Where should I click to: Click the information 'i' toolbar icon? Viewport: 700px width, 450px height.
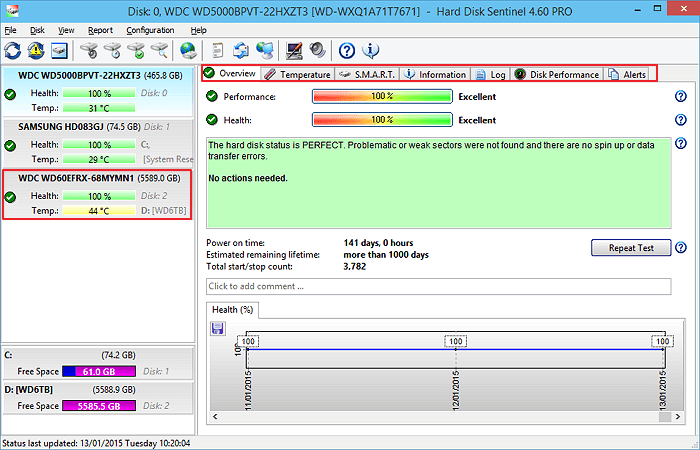pyautogui.click(x=370, y=50)
